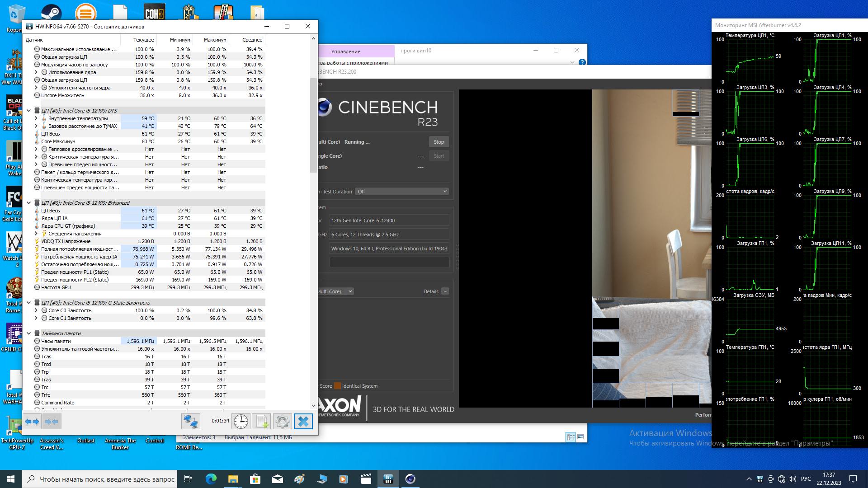Click HWiNFO log file with plus icon
The height and width of the screenshot is (488, 868).
click(262, 422)
